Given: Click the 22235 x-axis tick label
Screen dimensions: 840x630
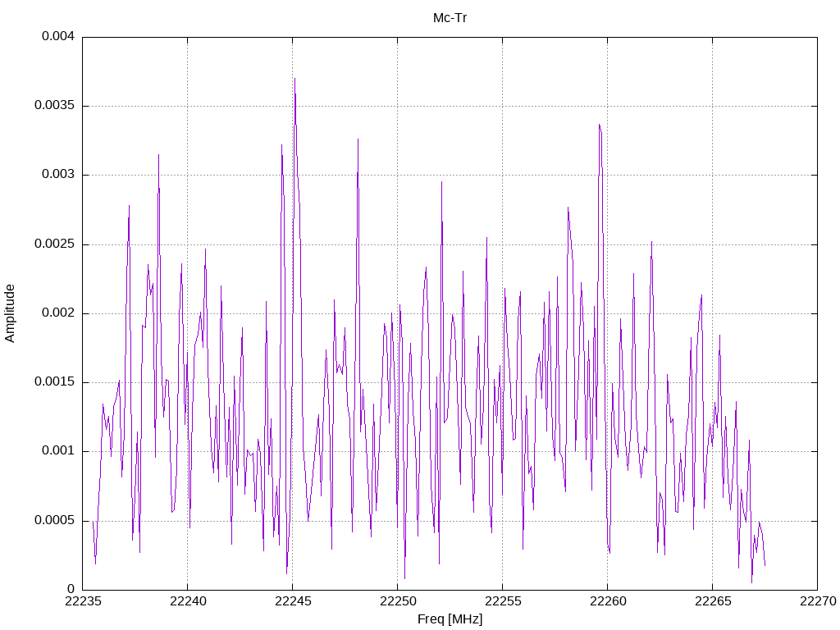Looking at the screenshot, I should (83, 601).
